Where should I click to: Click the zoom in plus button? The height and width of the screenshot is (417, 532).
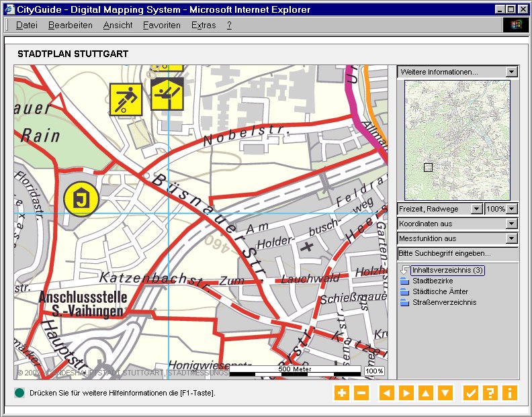pos(342,393)
